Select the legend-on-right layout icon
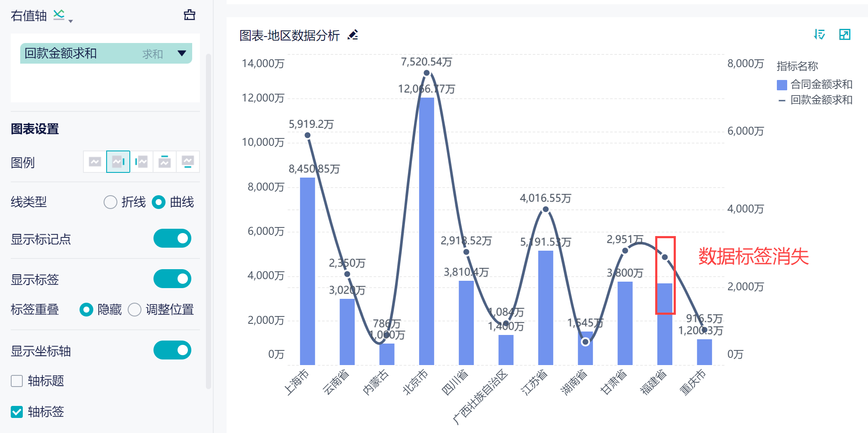Viewport: 868px width, 433px height. (x=118, y=162)
